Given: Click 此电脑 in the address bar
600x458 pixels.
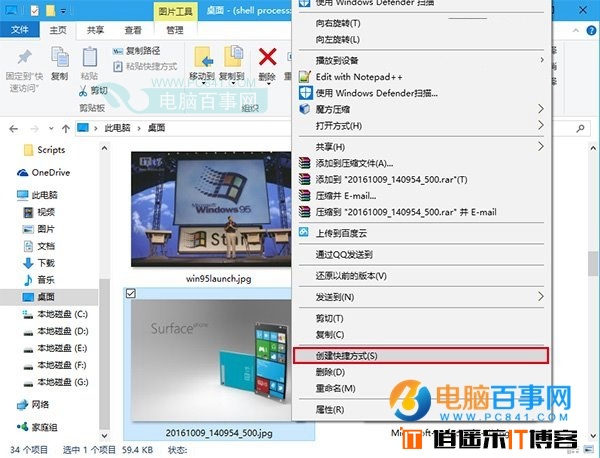Looking at the screenshot, I should point(117,128).
